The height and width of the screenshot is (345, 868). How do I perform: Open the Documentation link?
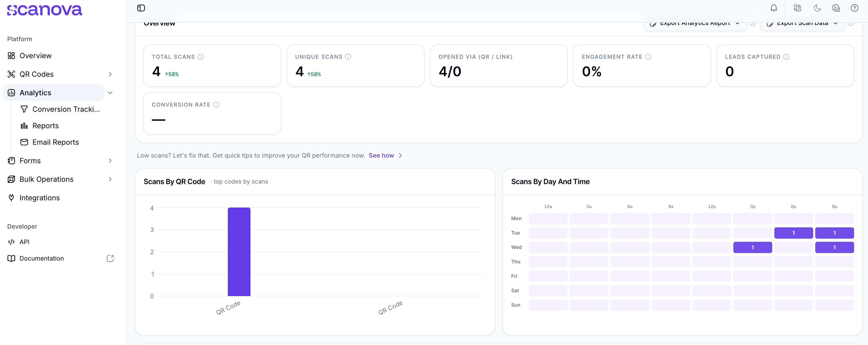point(41,258)
